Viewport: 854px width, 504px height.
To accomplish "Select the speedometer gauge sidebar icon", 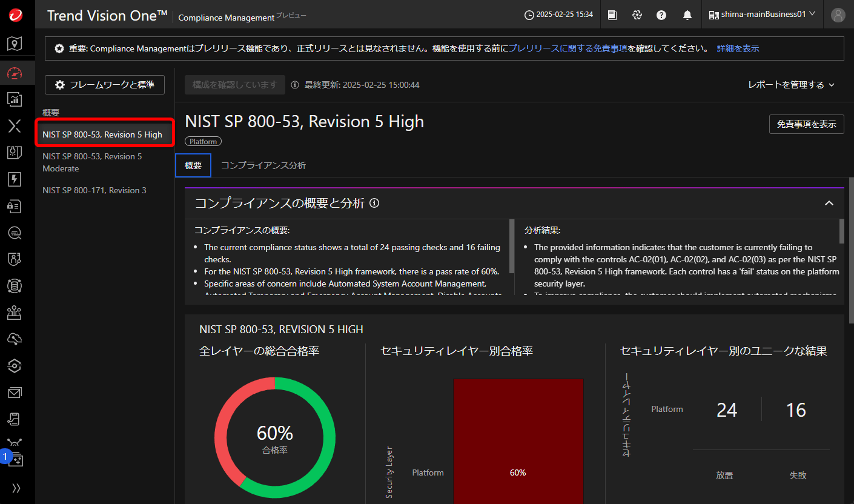I will coord(15,73).
